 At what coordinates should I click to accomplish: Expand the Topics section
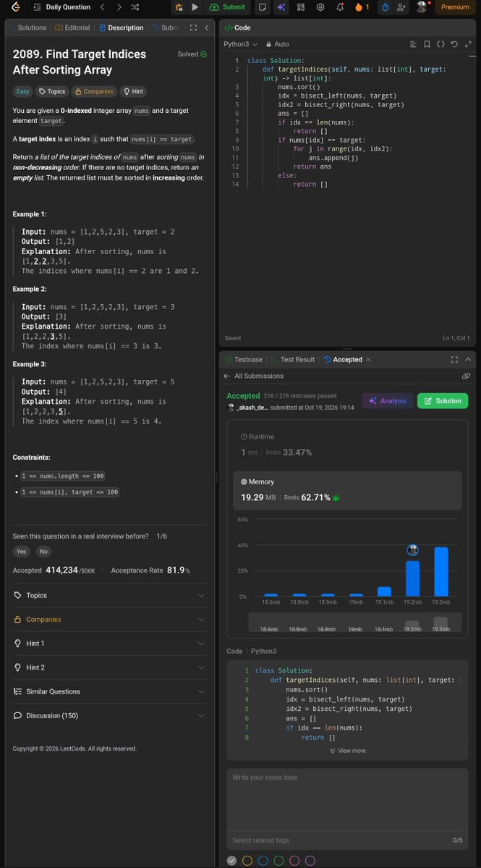click(x=109, y=595)
